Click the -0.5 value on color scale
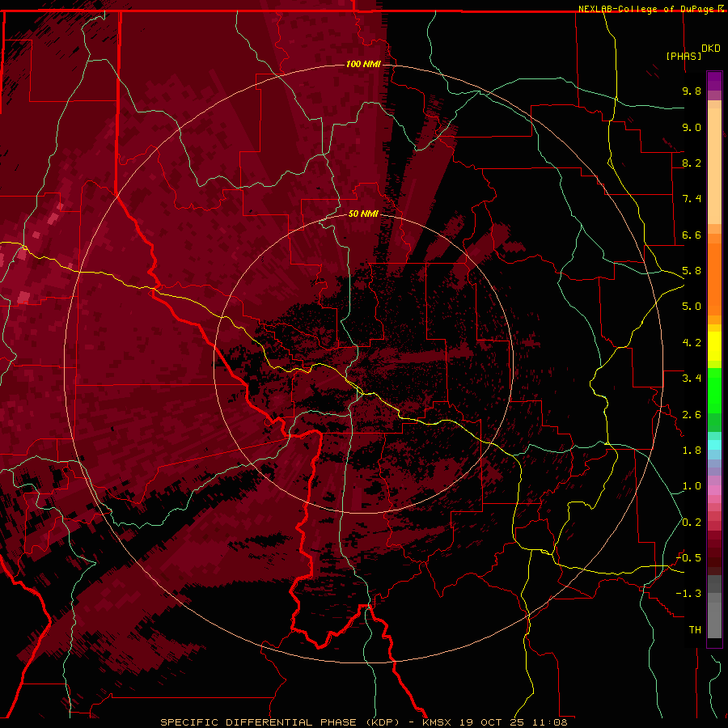Screen dimensions: 728x728 689,558
